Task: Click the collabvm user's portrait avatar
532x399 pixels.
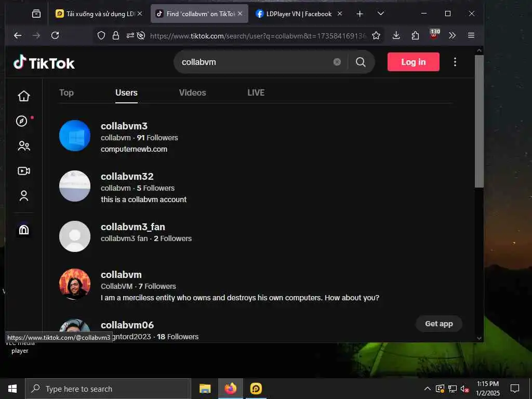Action: (x=75, y=284)
